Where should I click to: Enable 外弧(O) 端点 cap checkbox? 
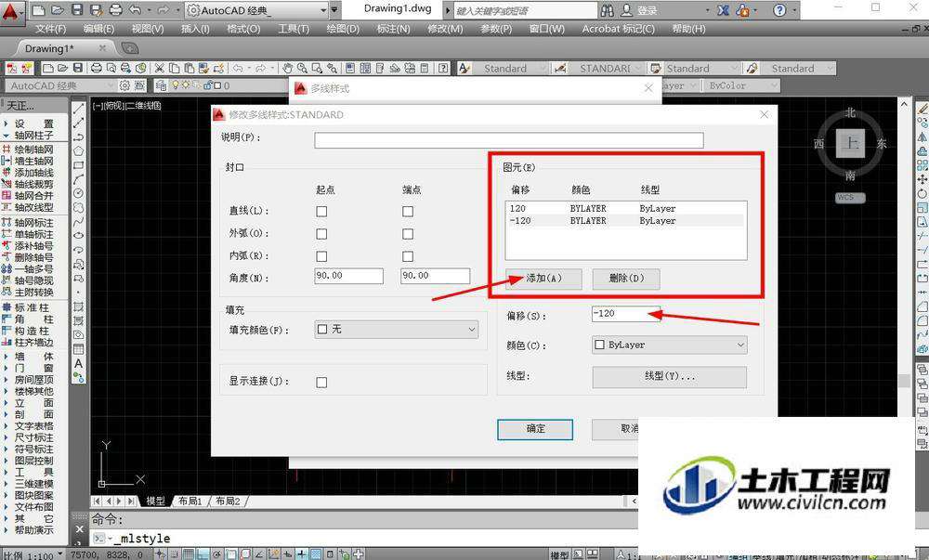(408, 234)
